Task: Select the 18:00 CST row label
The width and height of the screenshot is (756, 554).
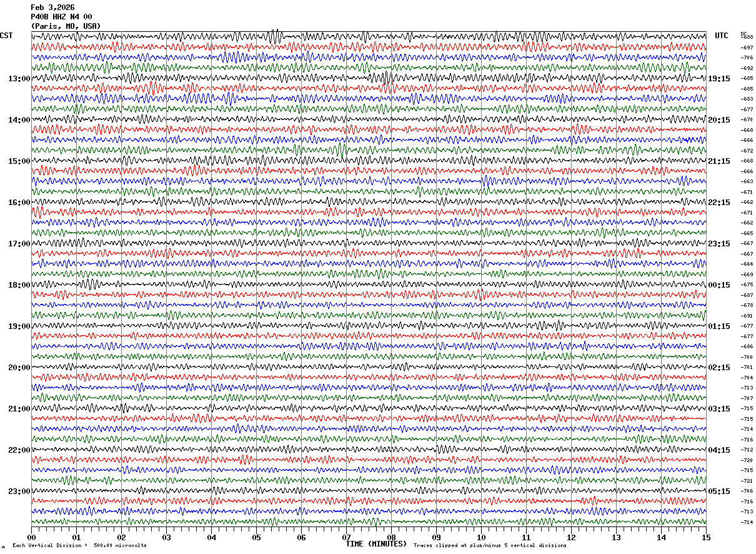Action: point(19,285)
